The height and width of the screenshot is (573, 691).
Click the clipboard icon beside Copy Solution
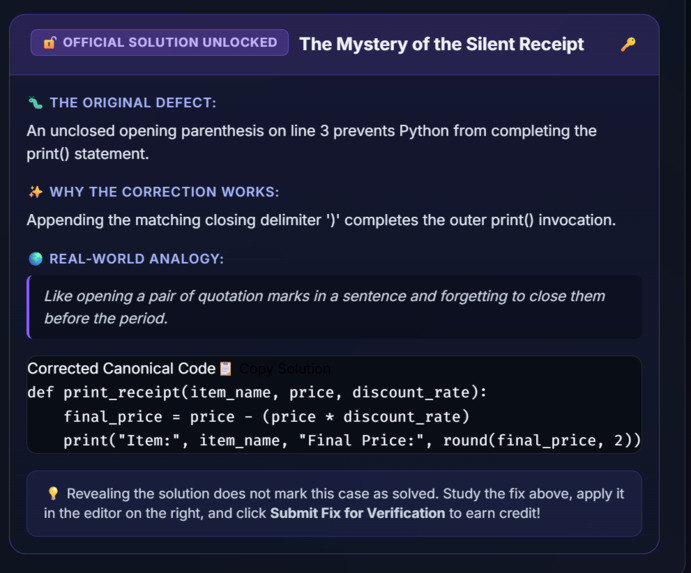pyautogui.click(x=226, y=368)
